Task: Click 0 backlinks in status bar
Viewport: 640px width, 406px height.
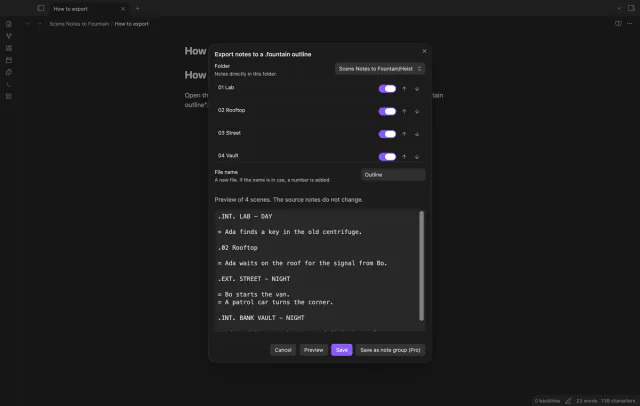Action: click(547, 401)
